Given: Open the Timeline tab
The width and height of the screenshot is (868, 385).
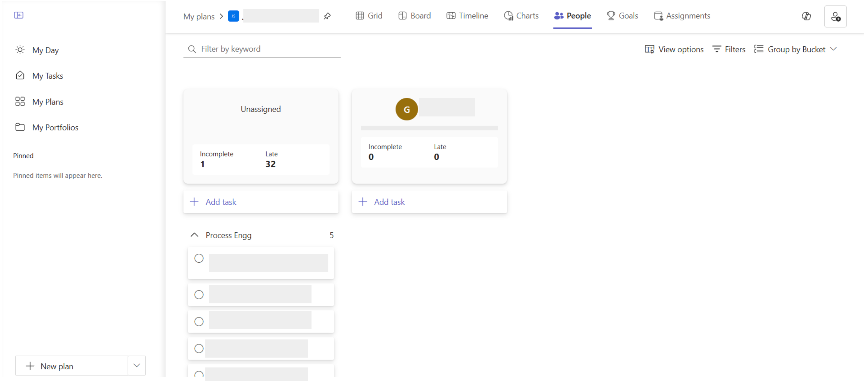Looking at the screenshot, I should tap(467, 16).
